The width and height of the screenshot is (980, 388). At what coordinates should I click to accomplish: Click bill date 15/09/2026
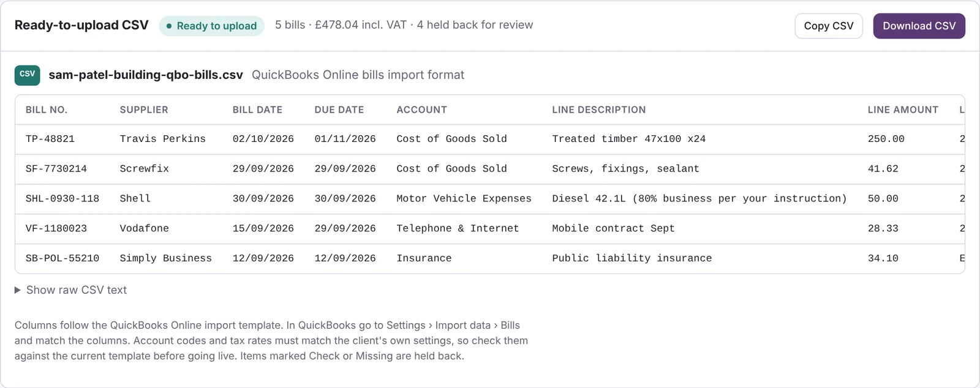263,228
